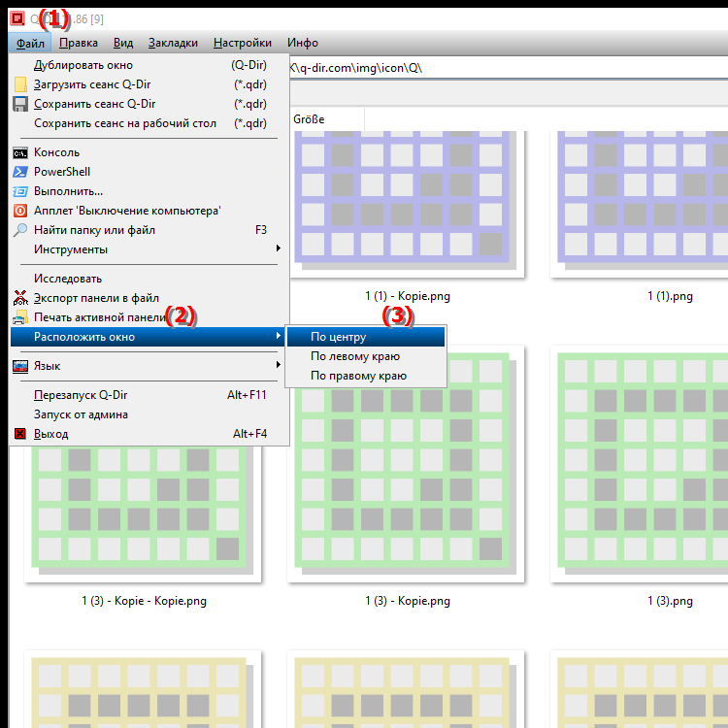The image size is (728, 728).
Task: Choose Запуск от админа
Action: click(x=149, y=414)
